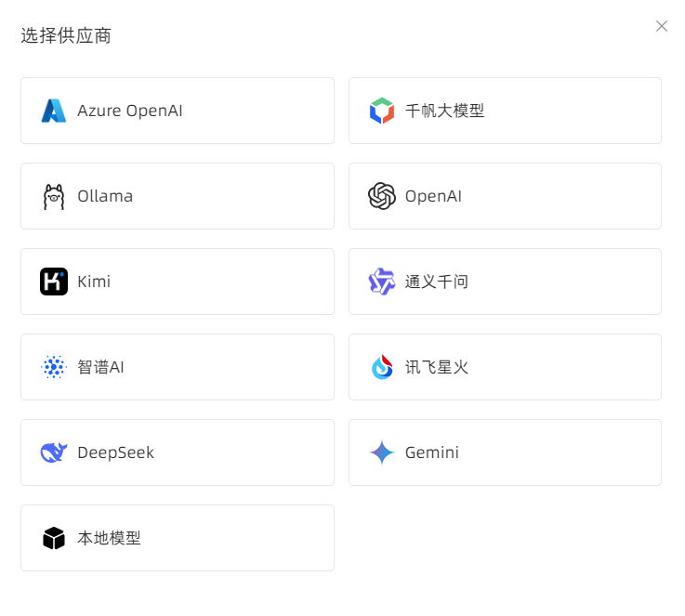
Task: Click the 智谱AI dotted blue icon
Action: point(54,367)
